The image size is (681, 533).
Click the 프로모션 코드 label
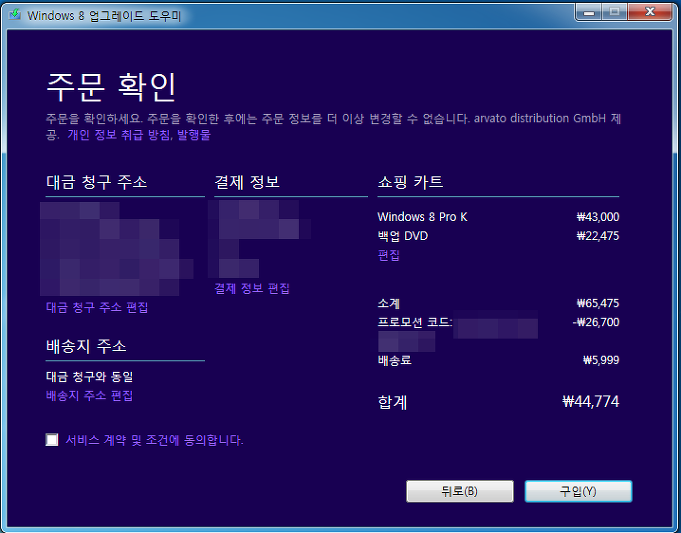coord(415,322)
